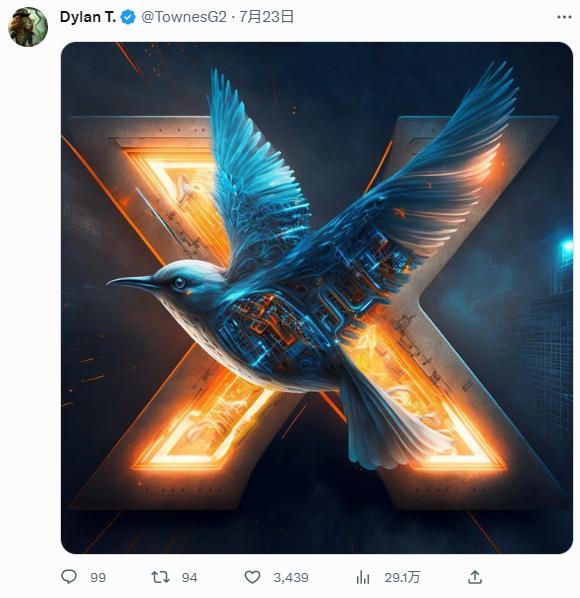Like the tweet with heart icon
580x598 pixels.
pos(252,577)
